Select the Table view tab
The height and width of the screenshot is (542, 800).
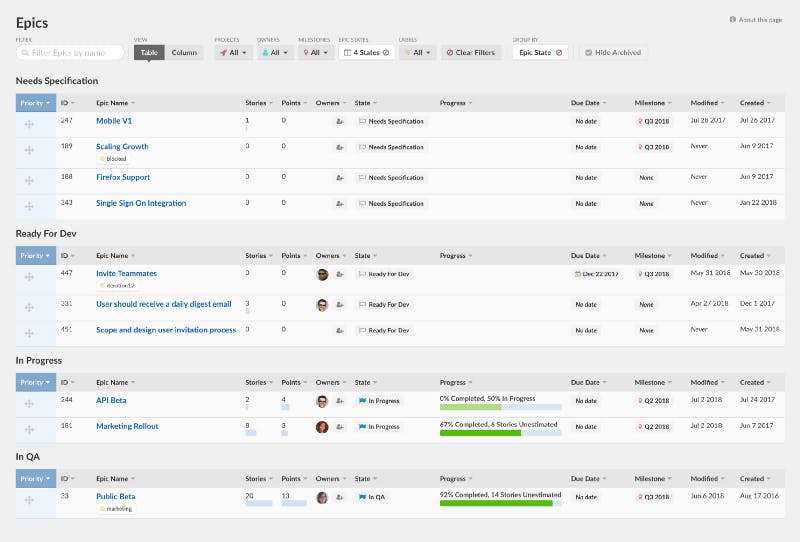click(149, 53)
